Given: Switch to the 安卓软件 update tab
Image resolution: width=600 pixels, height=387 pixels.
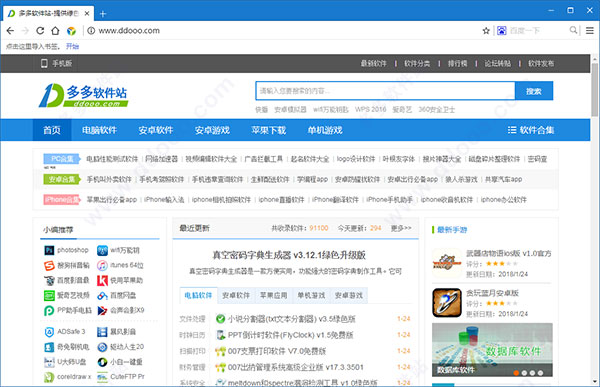Looking at the screenshot, I should point(236,295).
